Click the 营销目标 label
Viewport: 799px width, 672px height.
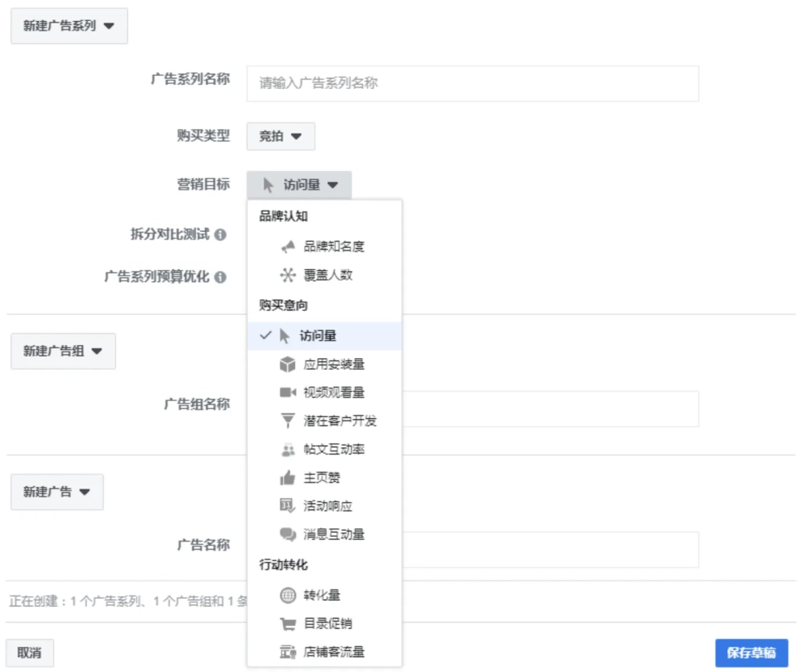click(x=204, y=184)
